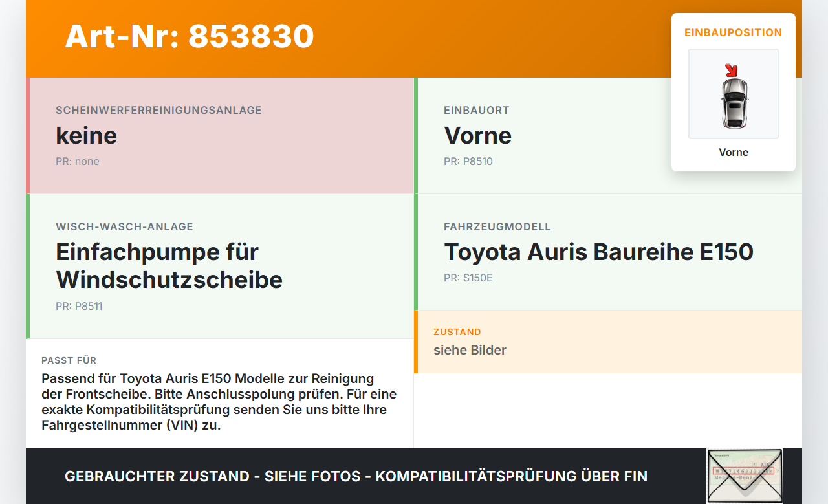
Task: Click the 'PR: S150E' code
Action: tap(468, 278)
